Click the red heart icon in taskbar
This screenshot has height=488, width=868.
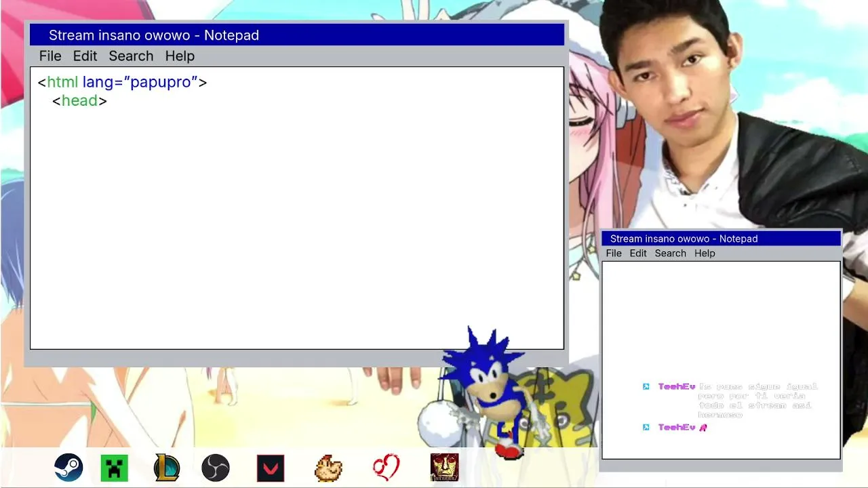387,468
